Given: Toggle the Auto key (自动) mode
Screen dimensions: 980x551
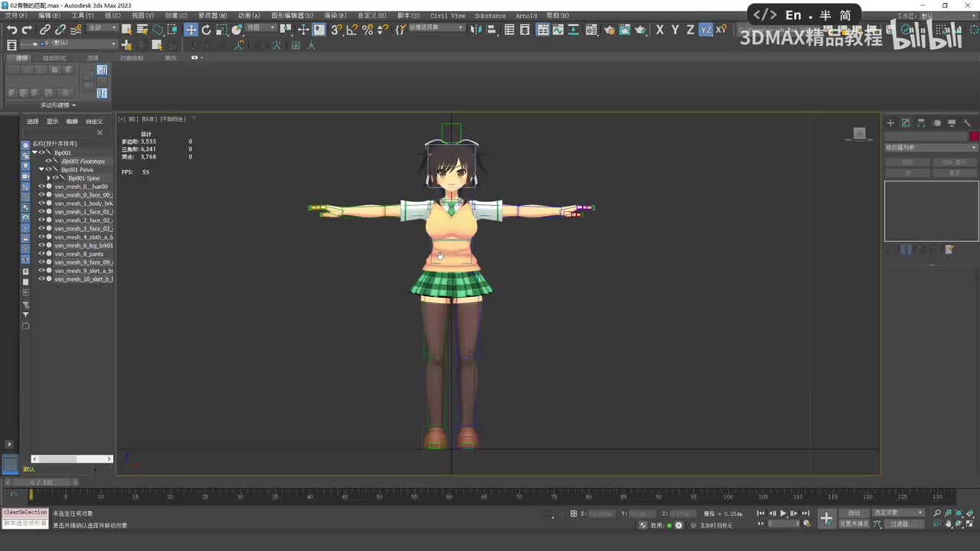Looking at the screenshot, I should [x=854, y=513].
